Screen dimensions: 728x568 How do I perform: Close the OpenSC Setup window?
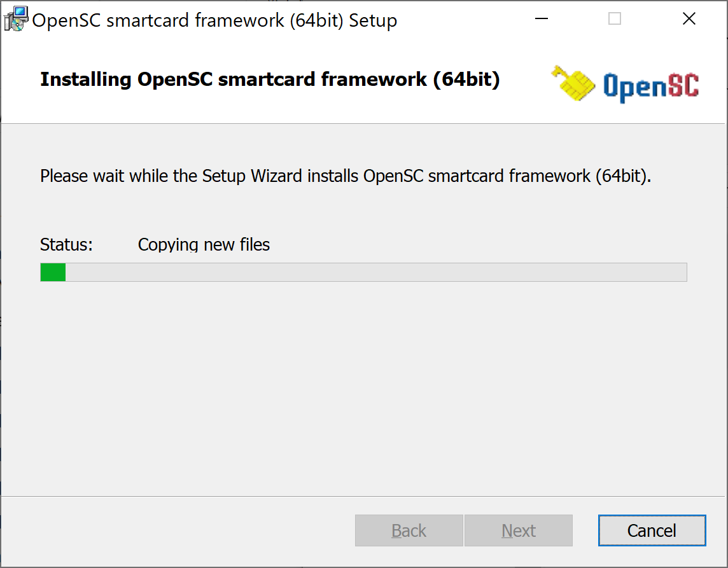[x=689, y=19]
